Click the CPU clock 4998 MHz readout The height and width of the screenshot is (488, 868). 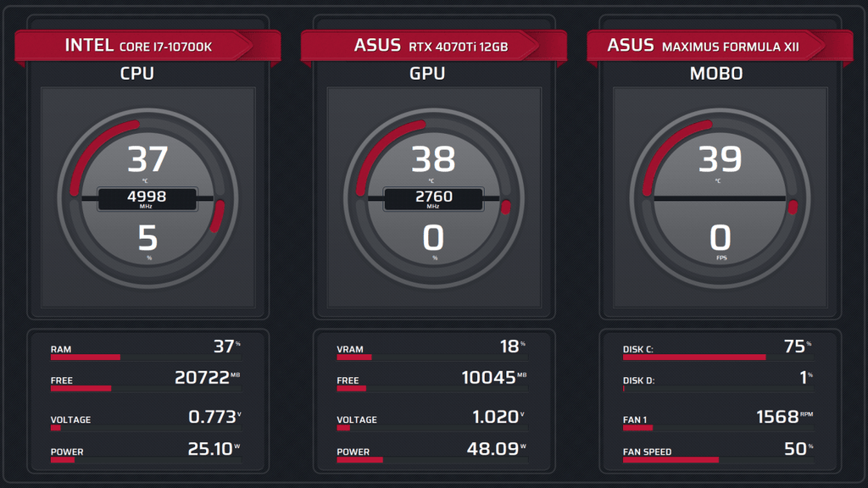(147, 198)
